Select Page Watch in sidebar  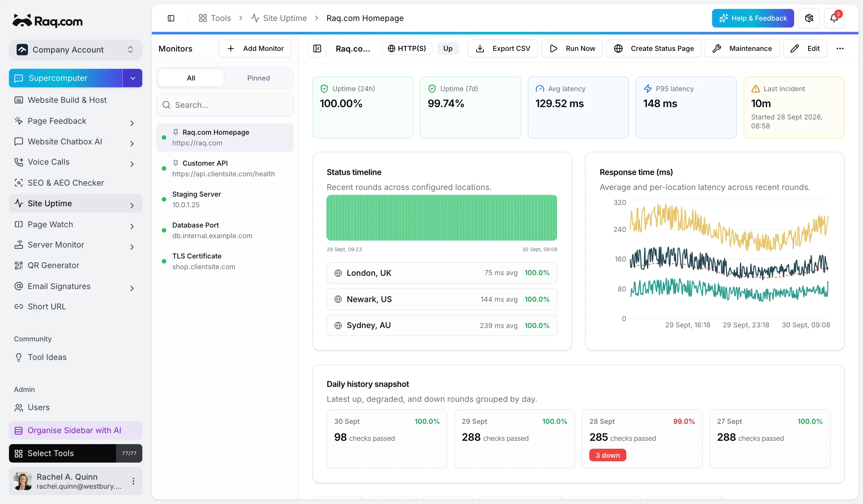[75, 225]
